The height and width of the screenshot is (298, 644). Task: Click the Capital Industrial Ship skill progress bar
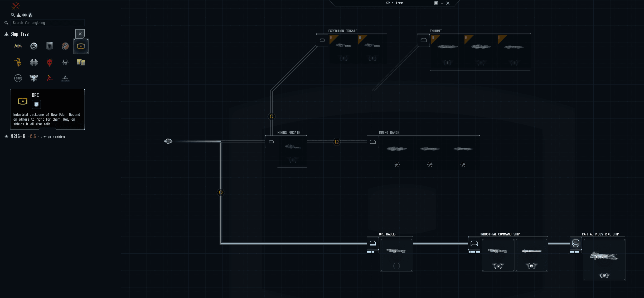click(x=576, y=252)
